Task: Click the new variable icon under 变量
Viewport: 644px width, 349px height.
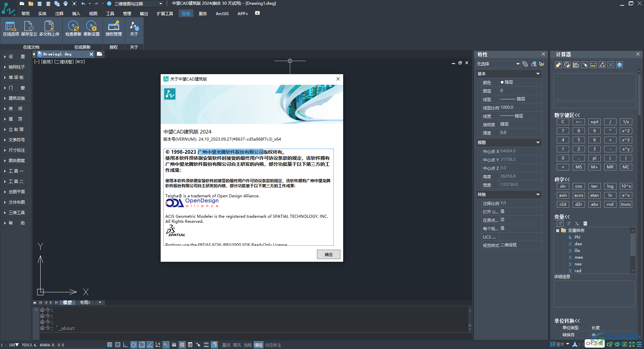Action: [560, 223]
